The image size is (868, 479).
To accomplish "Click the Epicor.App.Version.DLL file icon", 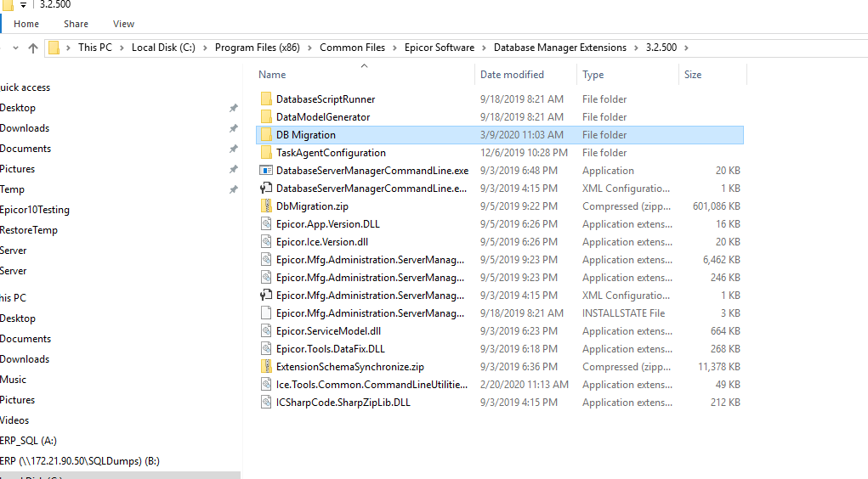I will (266, 224).
